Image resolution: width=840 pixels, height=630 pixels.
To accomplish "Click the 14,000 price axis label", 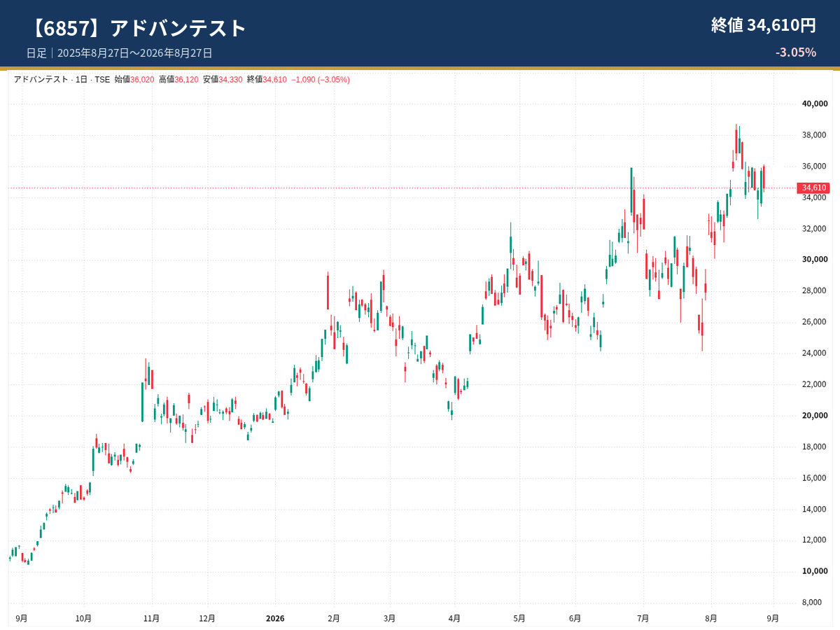I will point(815,509).
